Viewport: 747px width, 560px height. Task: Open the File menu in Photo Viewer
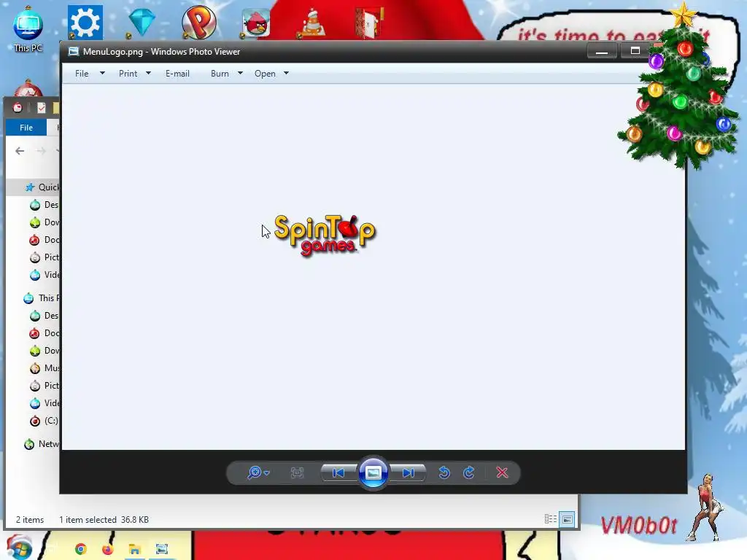pos(82,74)
